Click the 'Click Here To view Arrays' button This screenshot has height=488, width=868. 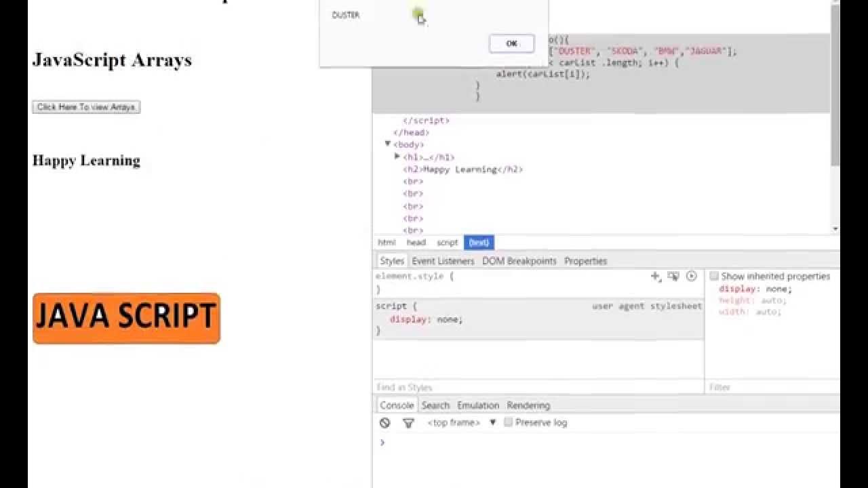pyautogui.click(x=86, y=107)
